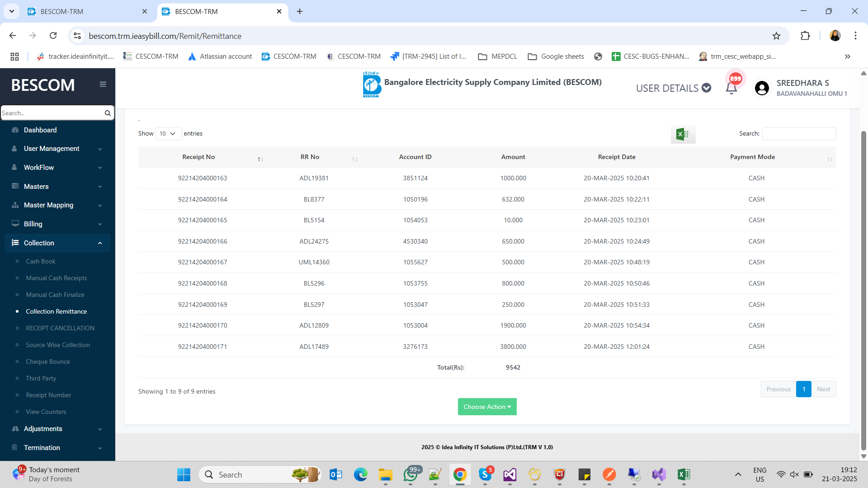The width and height of the screenshot is (868, 488).
Task: Open Atlassian account bookmark
Action: [220, 56]
